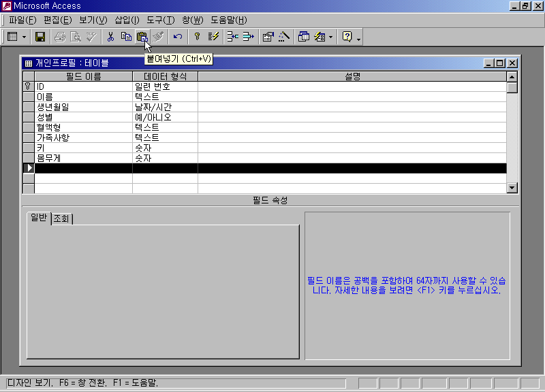The image size is (545, 392).
Task: Click the 설명 column header
Action: pos(352,76)
